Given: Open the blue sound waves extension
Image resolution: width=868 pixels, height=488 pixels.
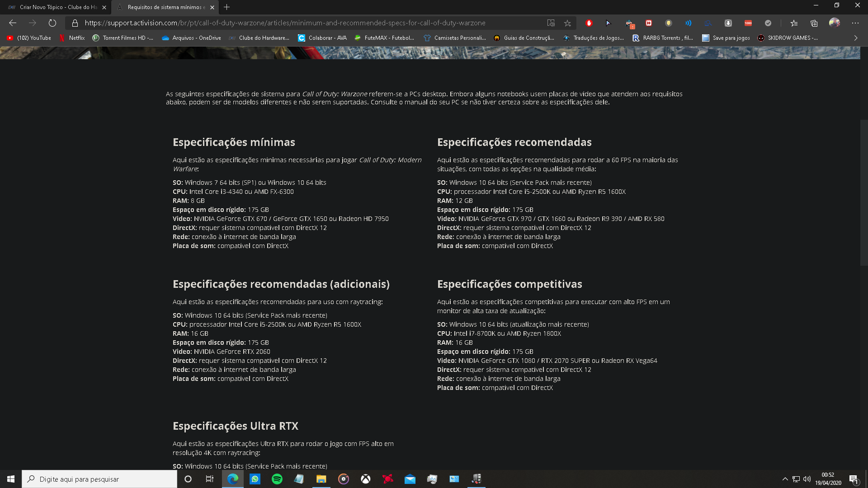Looking at the screenshot, I should click(689, 23).
